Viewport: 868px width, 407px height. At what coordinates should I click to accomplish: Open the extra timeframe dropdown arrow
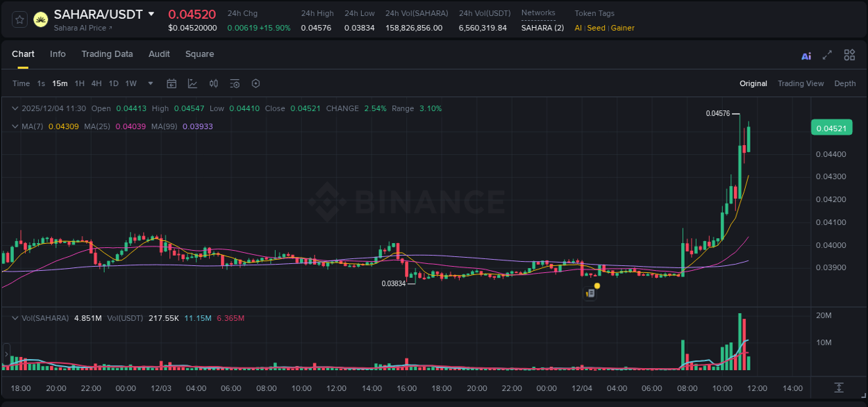click(149, 83)
